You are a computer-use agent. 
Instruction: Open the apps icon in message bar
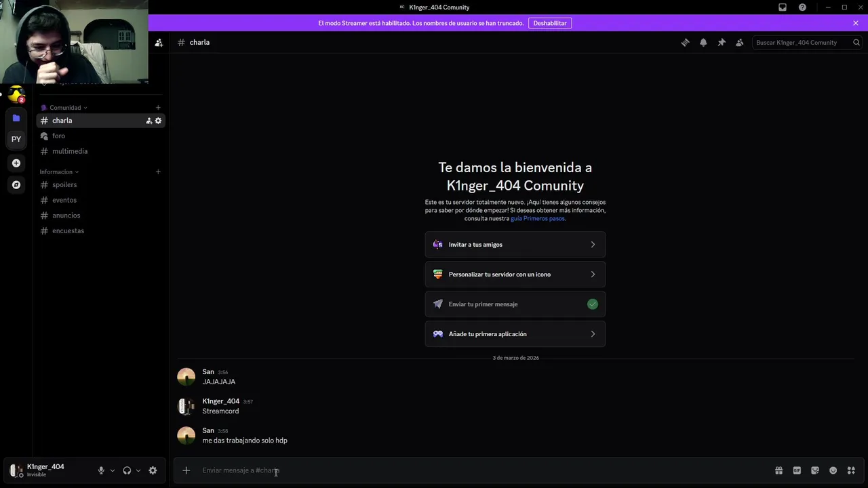(x=851, y=470)
